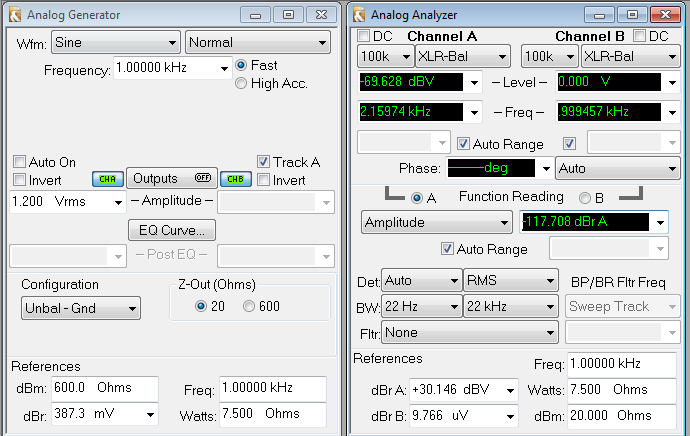Toggle the CHA channel A output button
Image resolution: width=690 pixels, height=436 pixels.
click(x=107, y=179)
